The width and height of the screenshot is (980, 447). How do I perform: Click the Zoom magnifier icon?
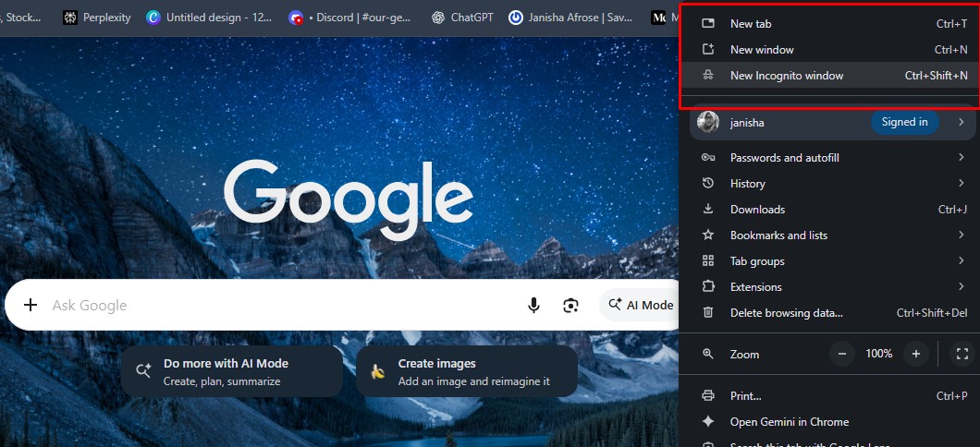(708, 354)
